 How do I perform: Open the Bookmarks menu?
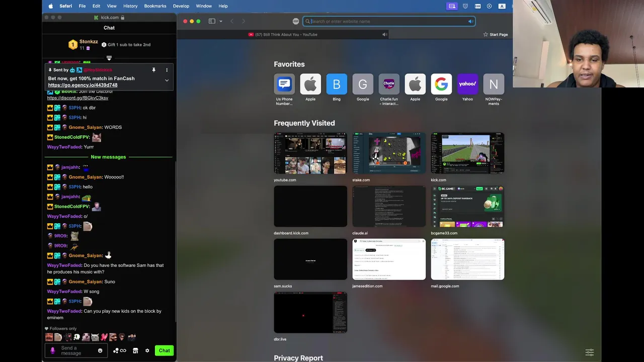tap(155, 6)
